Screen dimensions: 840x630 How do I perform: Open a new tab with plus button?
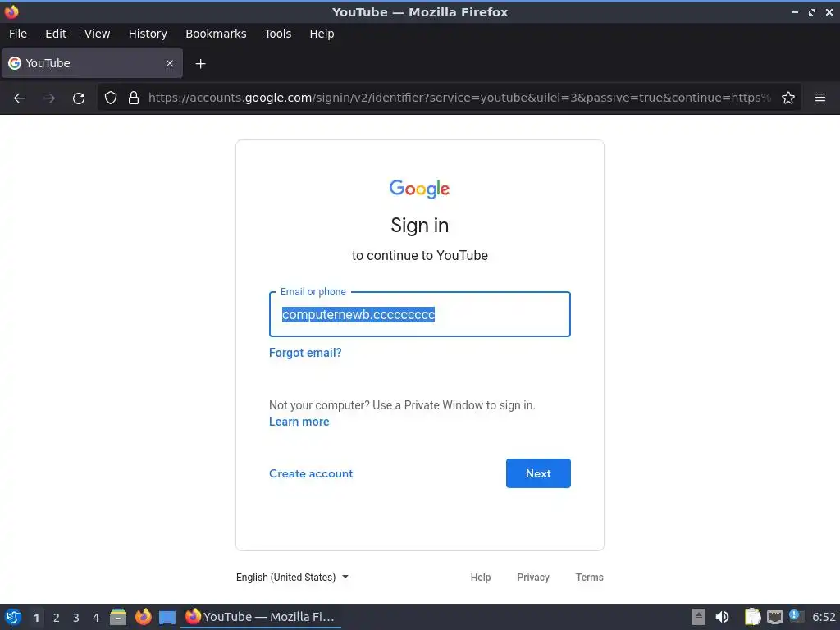[200, 64]
